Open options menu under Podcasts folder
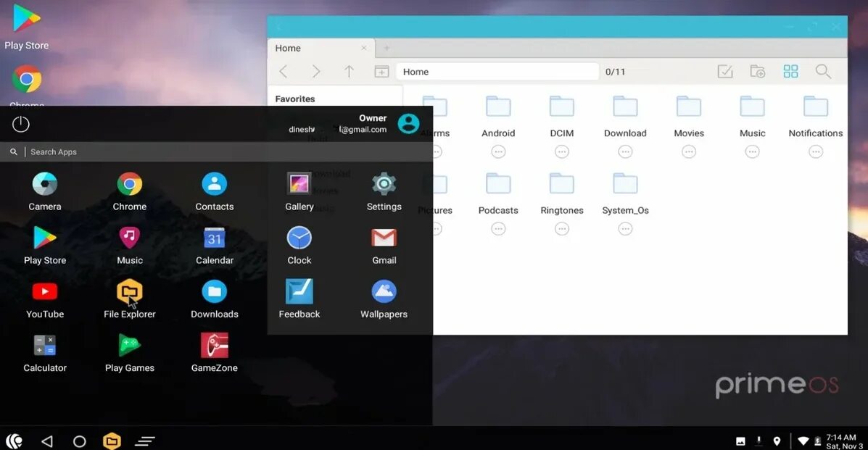This screenshot has width=868, height=450. (x=498, y=228)
